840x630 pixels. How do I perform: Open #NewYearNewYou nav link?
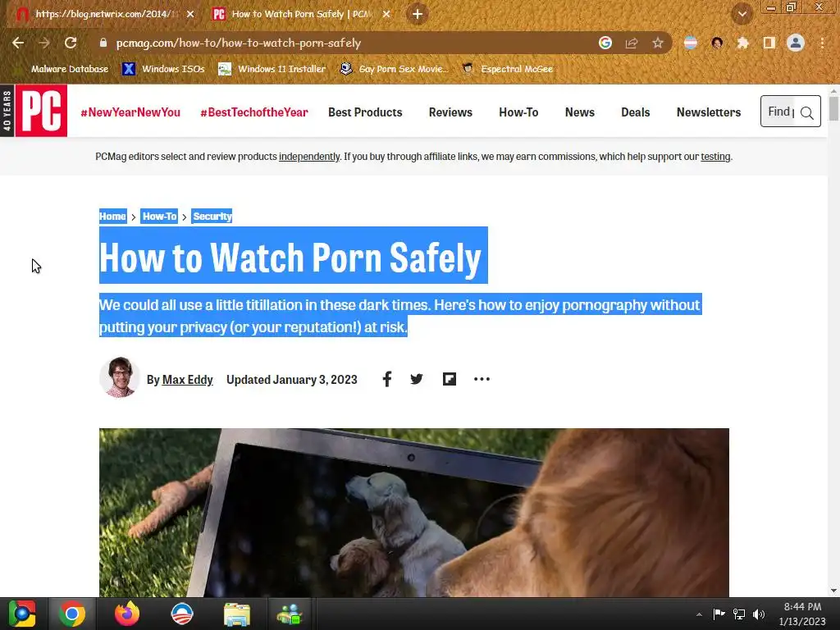coord(130,112)
